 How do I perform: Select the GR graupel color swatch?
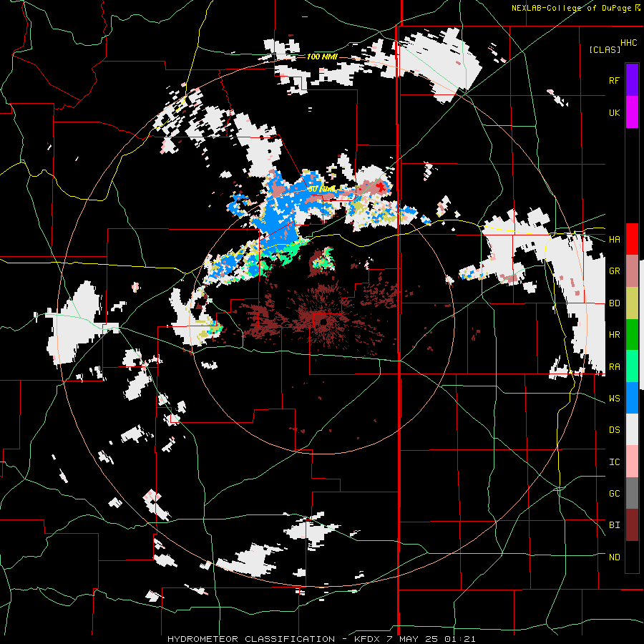(x=632, y=271)
